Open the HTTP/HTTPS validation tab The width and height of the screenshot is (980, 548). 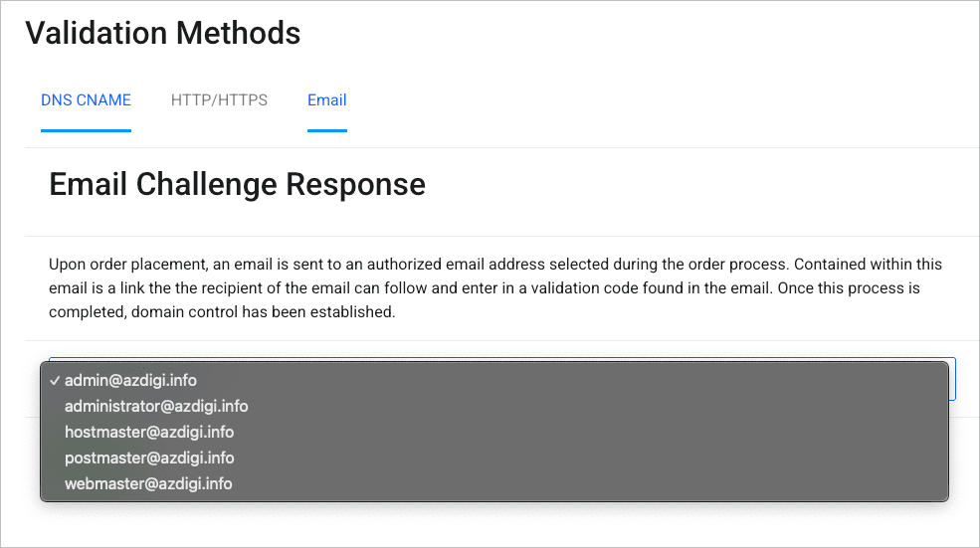219,100
